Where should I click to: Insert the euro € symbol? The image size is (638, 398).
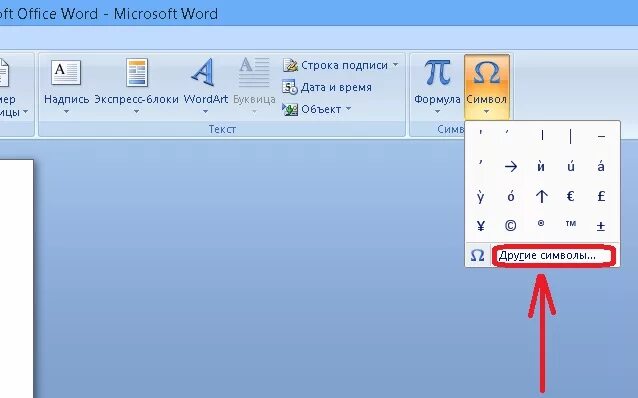point(570,197)
